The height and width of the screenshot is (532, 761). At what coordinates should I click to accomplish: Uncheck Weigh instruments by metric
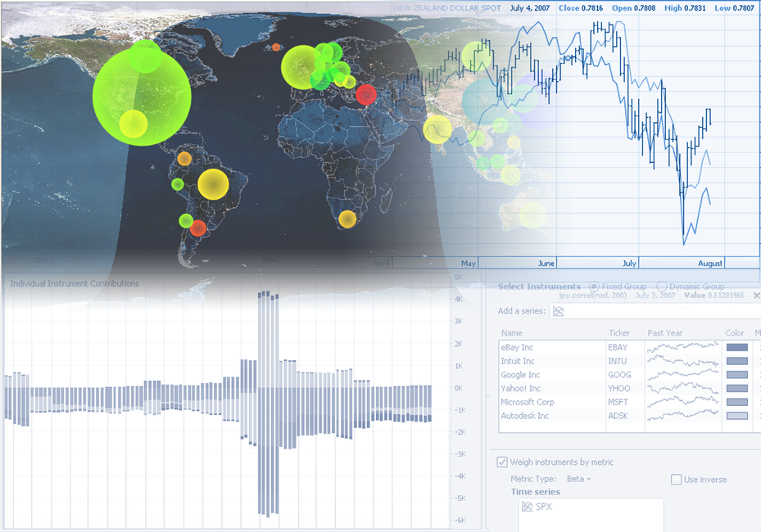click(x=502, y=462)
